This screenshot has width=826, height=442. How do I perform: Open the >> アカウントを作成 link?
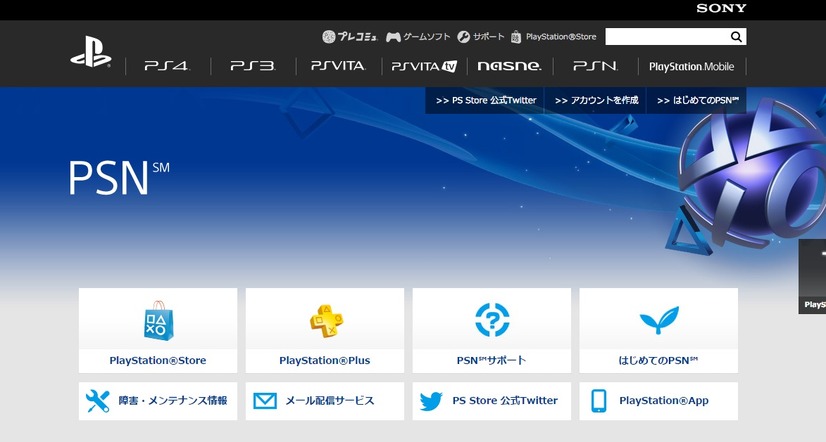(x=596, y=100)
